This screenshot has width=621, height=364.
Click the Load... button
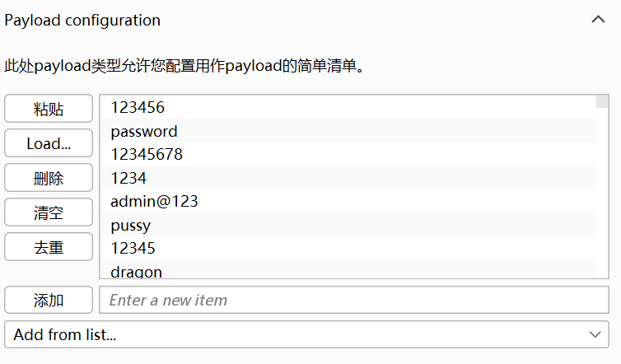coord(49,143)
